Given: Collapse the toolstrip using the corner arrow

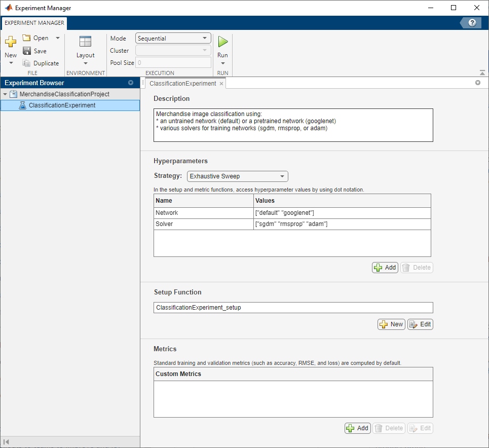Looking at the screenshot, I should (482, 72).
